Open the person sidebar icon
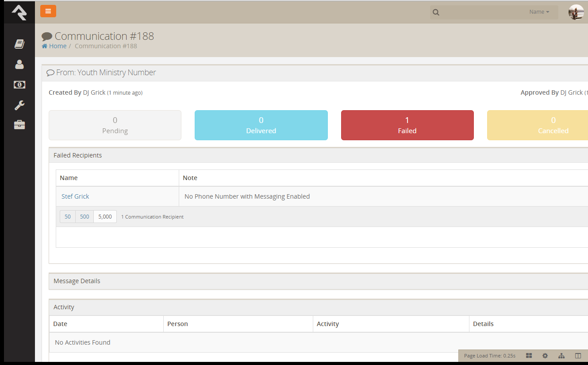This screenshot has width=588, height=365. coord(19,64)
